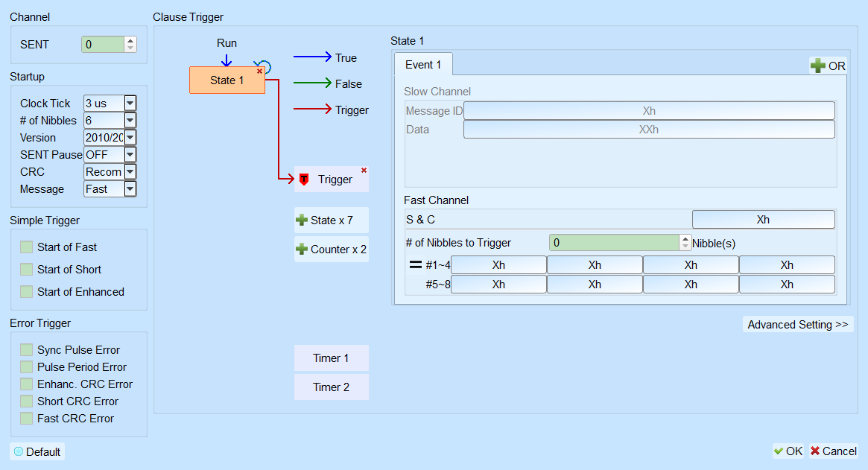Tick the Fast CRC Error box
Screen dimensions: 868x470
click(26, 419)
